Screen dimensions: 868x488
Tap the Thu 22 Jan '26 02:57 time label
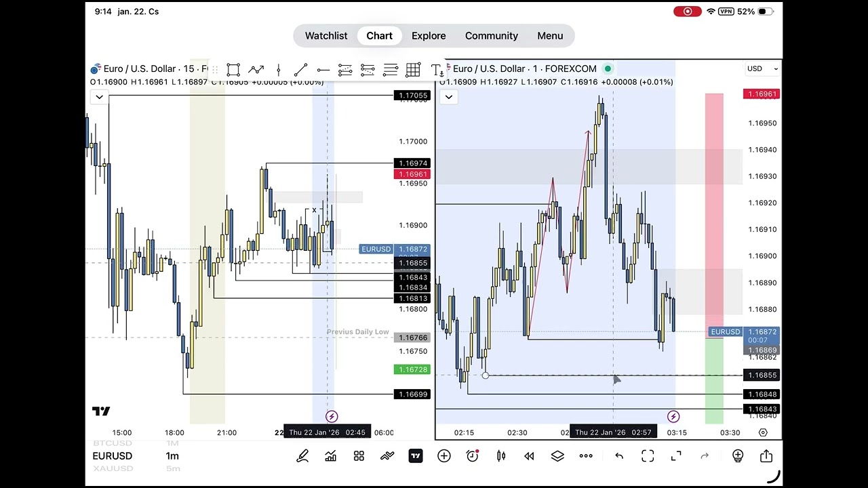pos(613,432)
